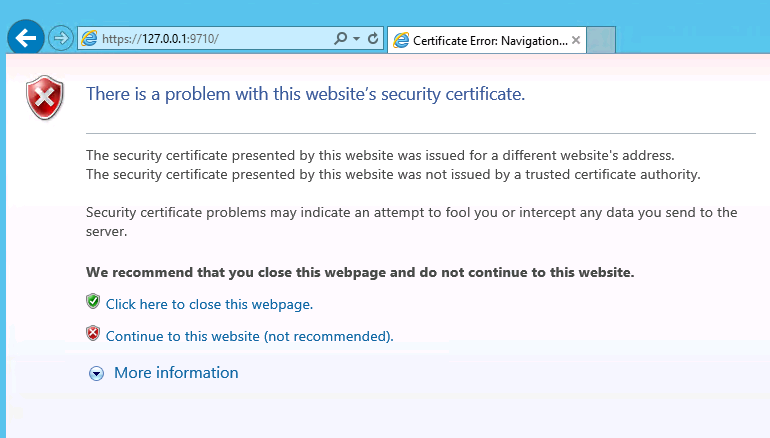Open a new tab with the blank tab button
The image size is (770, 438).
click(x=601, y=40)
